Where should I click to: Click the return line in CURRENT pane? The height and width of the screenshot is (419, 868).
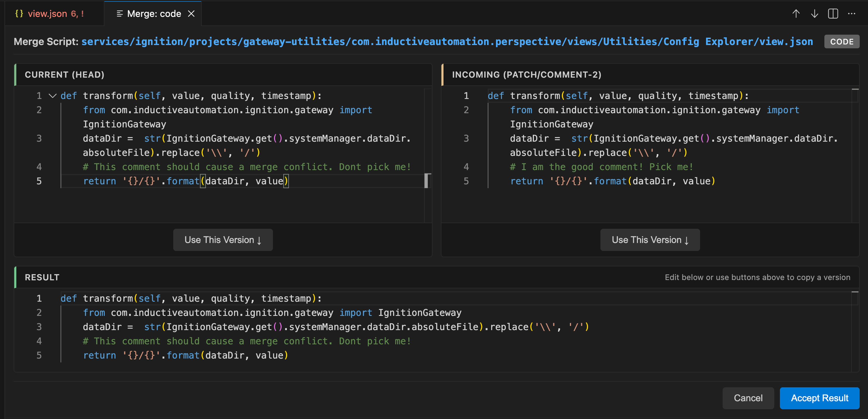pyautogui.click(x=185, y=181)
